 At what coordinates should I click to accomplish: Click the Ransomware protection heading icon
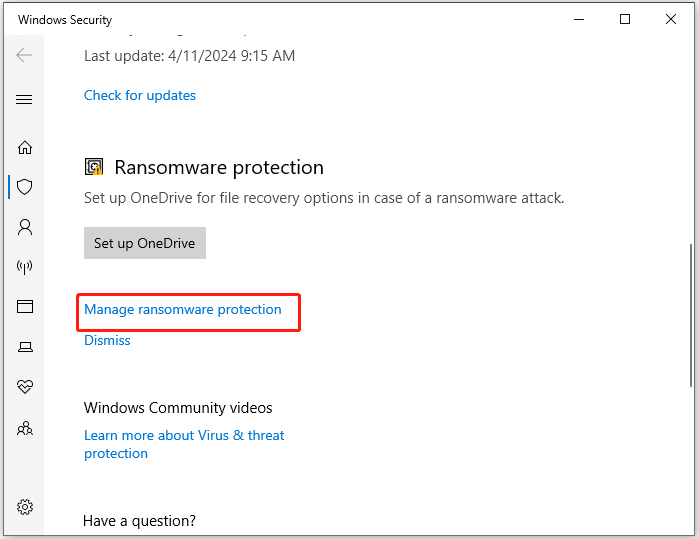94,167
